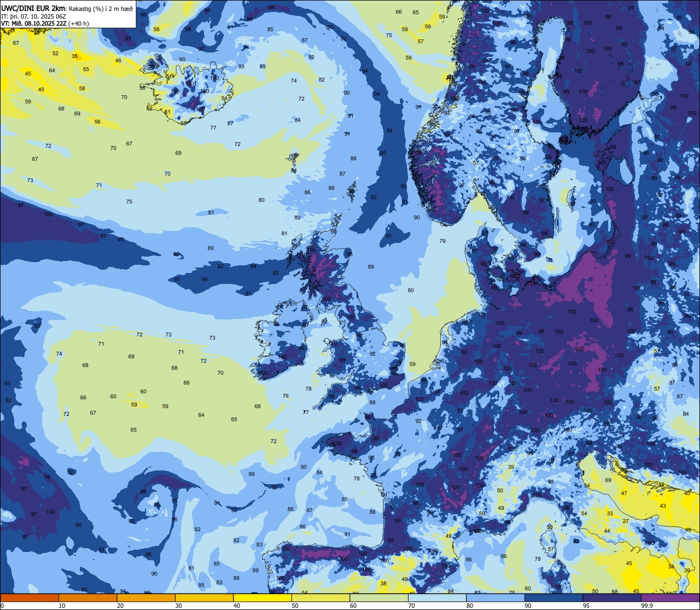Click the "IT: þri. 07. 10. 2025 06Z" line
The height and width of the screenshot is (610, 700).
[x=34, y=16]
